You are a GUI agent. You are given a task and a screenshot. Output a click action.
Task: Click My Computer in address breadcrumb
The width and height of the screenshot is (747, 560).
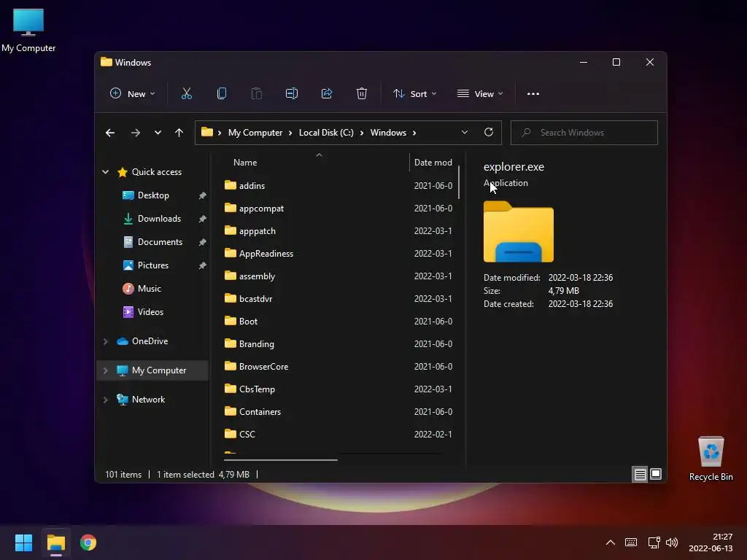click(255, 133)
